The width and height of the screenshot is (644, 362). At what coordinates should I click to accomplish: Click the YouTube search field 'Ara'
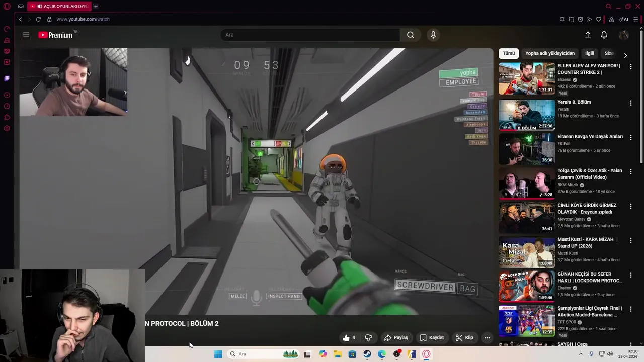(310, 35)
